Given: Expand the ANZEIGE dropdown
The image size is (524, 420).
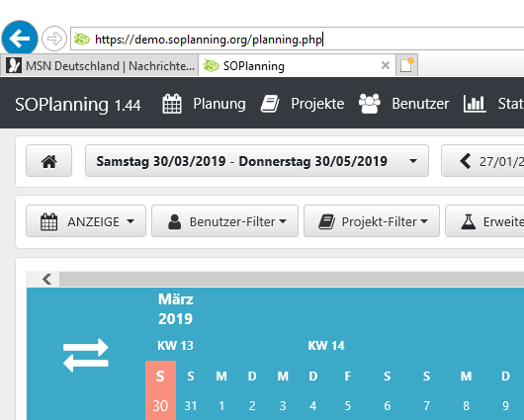Looking at the screenshot, I should pyautogui.click(x=86, y=221).
